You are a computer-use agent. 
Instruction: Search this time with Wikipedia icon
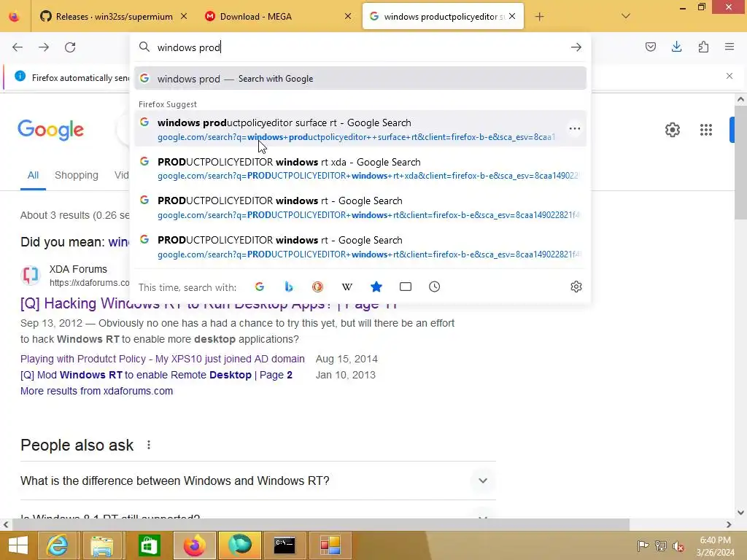pos(347,287)
